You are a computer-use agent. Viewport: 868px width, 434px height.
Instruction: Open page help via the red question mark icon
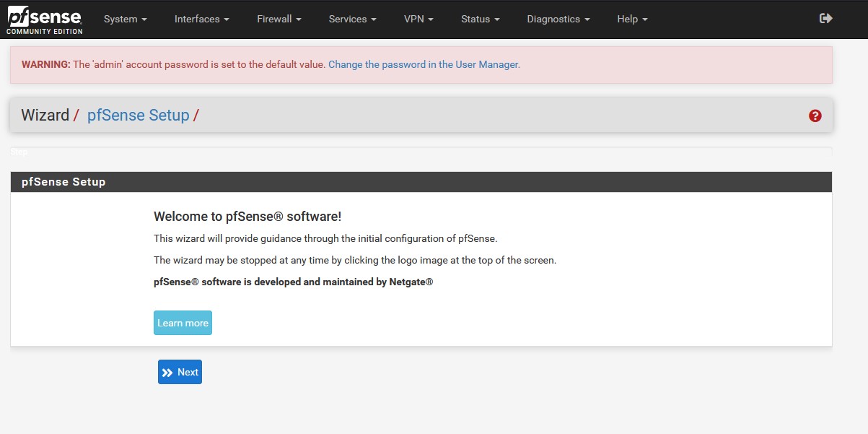814,116
